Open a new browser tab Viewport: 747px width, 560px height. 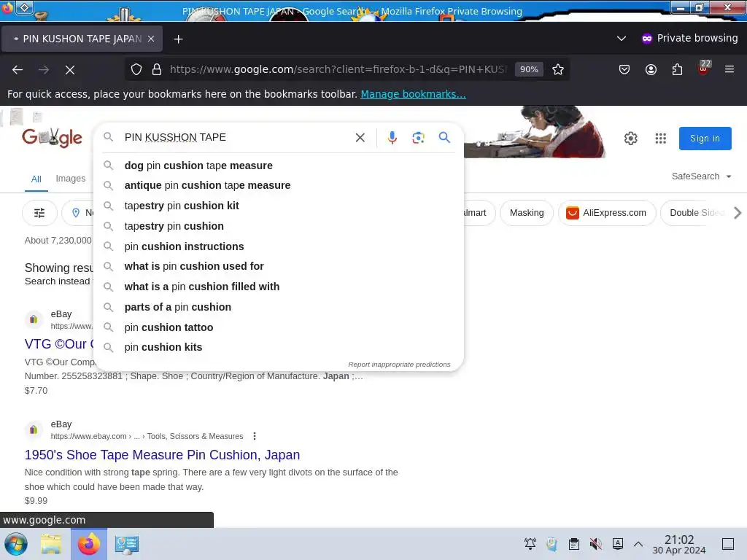[178, 39]
